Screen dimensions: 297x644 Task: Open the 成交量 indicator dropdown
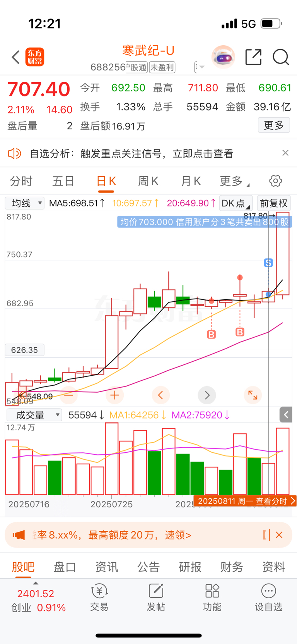(x=34, y=415)
